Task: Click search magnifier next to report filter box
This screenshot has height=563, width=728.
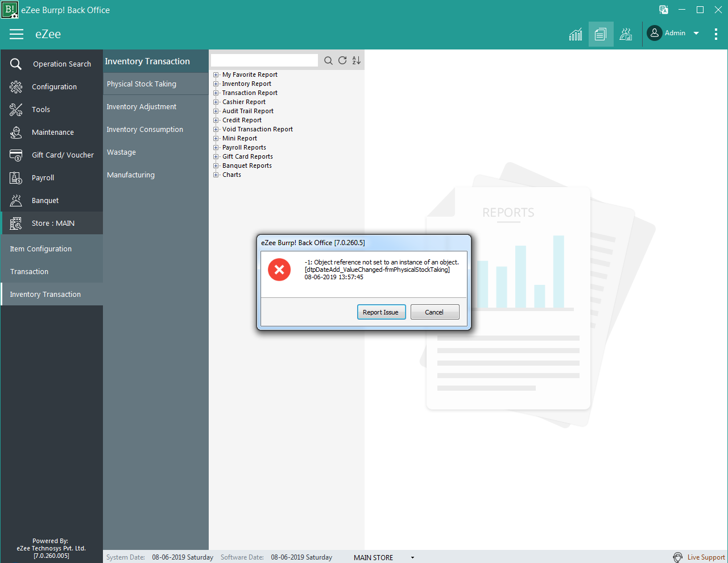Action: click(x=328, y=60)
